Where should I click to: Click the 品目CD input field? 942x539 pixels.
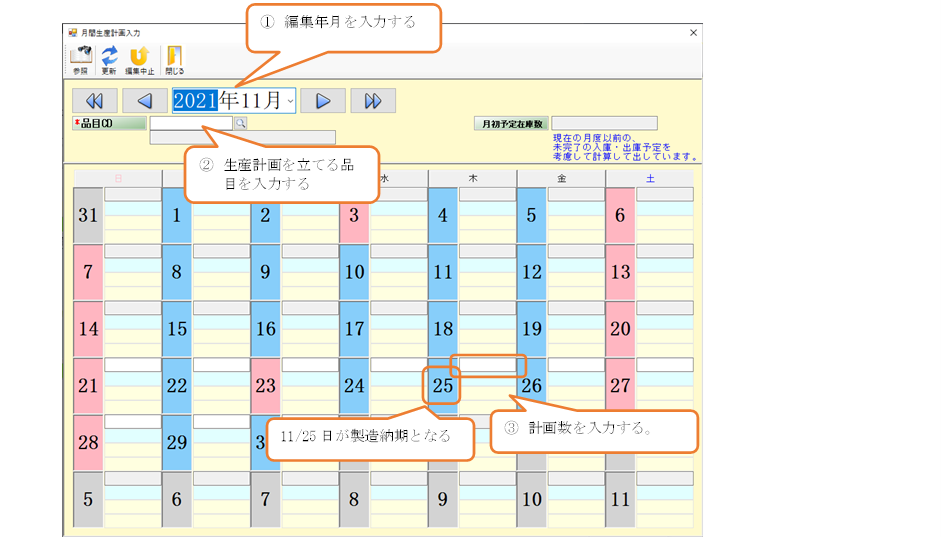click(190, 124)
